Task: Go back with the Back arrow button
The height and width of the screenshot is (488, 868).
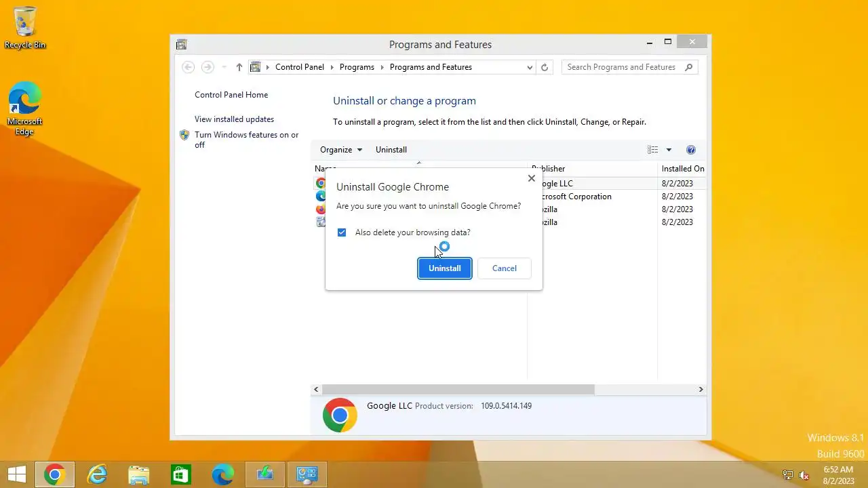Action: pyautogui.click(x=189, y=67)
